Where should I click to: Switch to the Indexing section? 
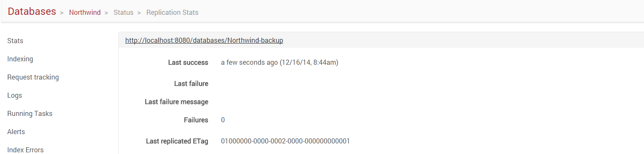[20, 59]
